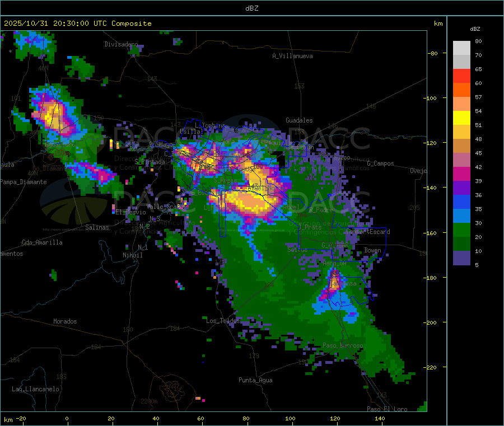Viewport: 504px width, 426px height.
Task: Click the Paso_Barroso place label
Action: click(x=343, y=345)
